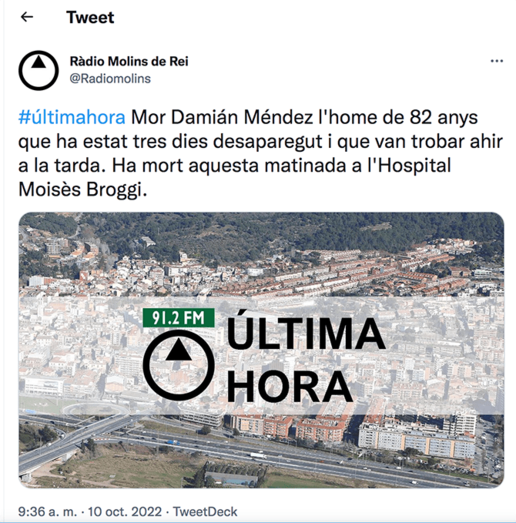The height and width of the screenshot is (523, 516).
Task: Open the attached aerial town image
Action: (261, 350)
